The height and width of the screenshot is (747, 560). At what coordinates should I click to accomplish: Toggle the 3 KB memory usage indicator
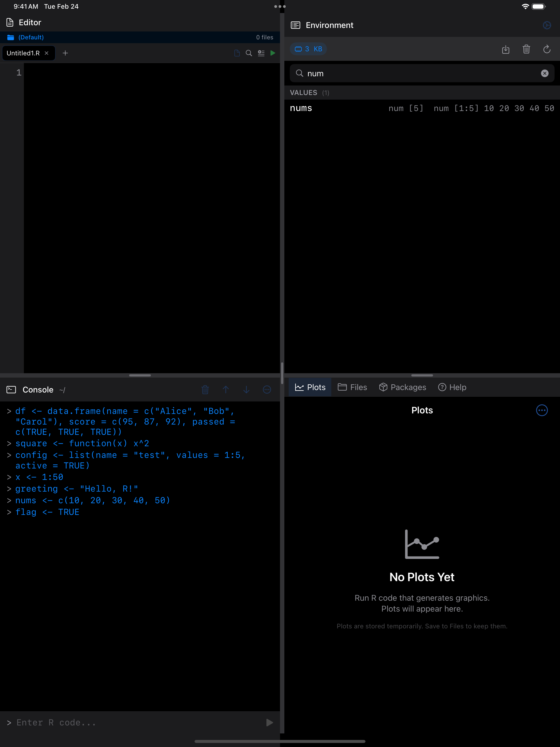click(308, 49)
